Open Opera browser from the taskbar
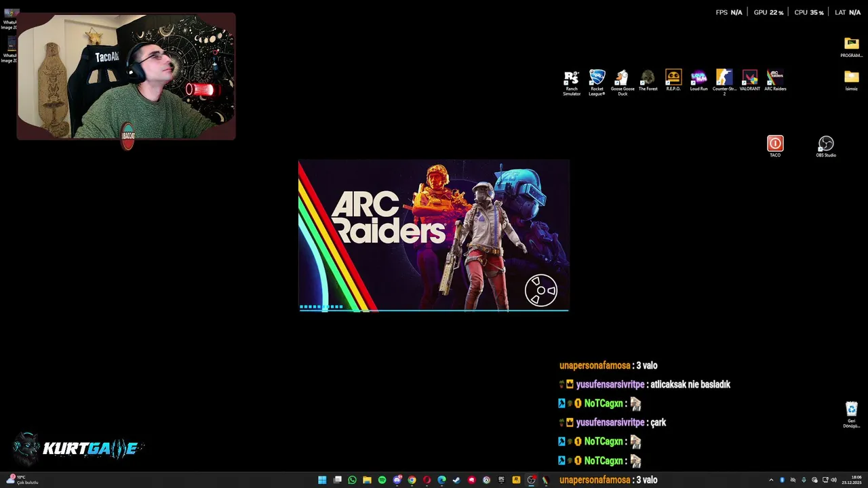 (x=427, y=480)
